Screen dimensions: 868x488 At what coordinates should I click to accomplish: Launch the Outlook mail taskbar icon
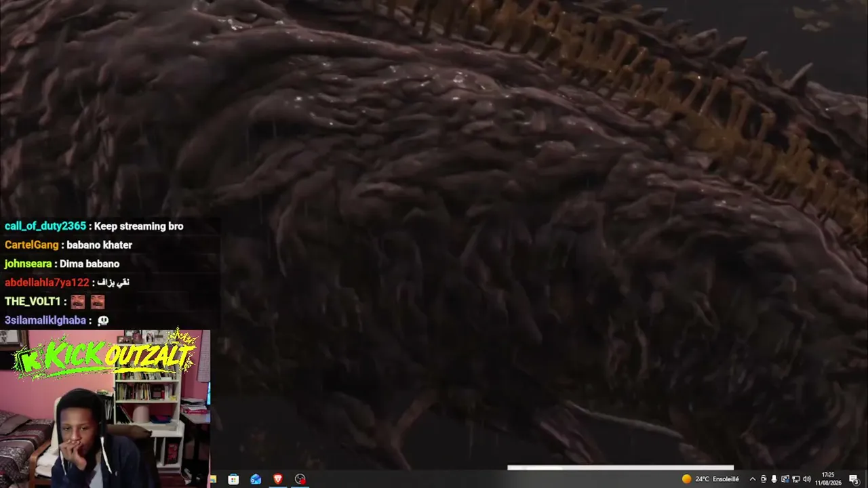point(256,479)
